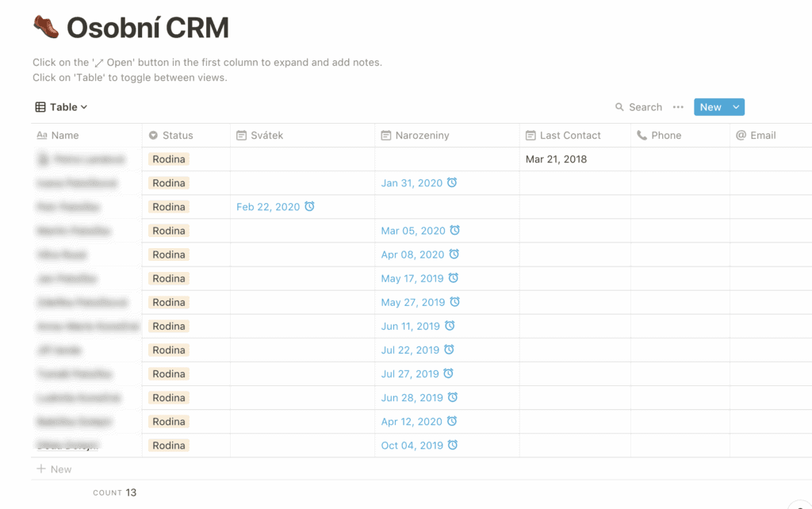Screen dimensions: 812x509
Task: Click the Mar 21, 2018 Last Contact cell
Action: [557, 159]
